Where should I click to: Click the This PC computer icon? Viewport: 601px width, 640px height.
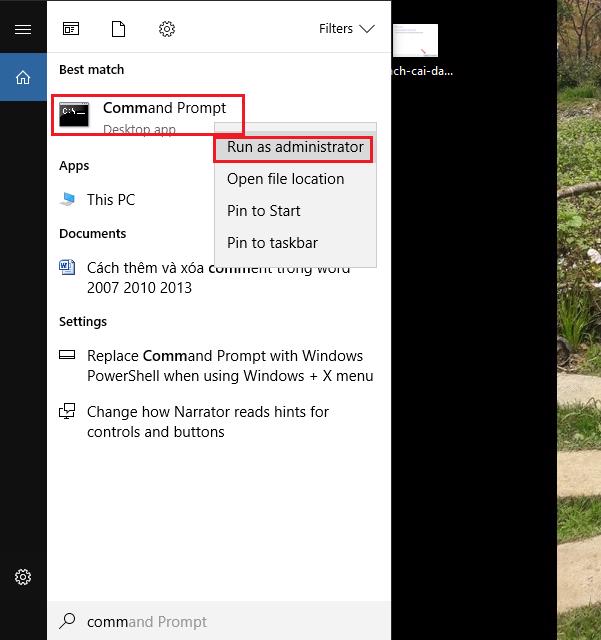(x=67, y=199)
